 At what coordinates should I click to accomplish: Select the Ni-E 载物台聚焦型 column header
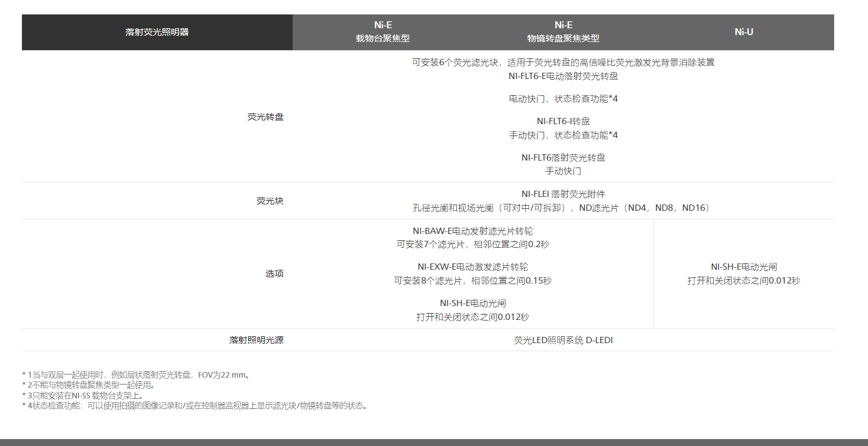383,32
